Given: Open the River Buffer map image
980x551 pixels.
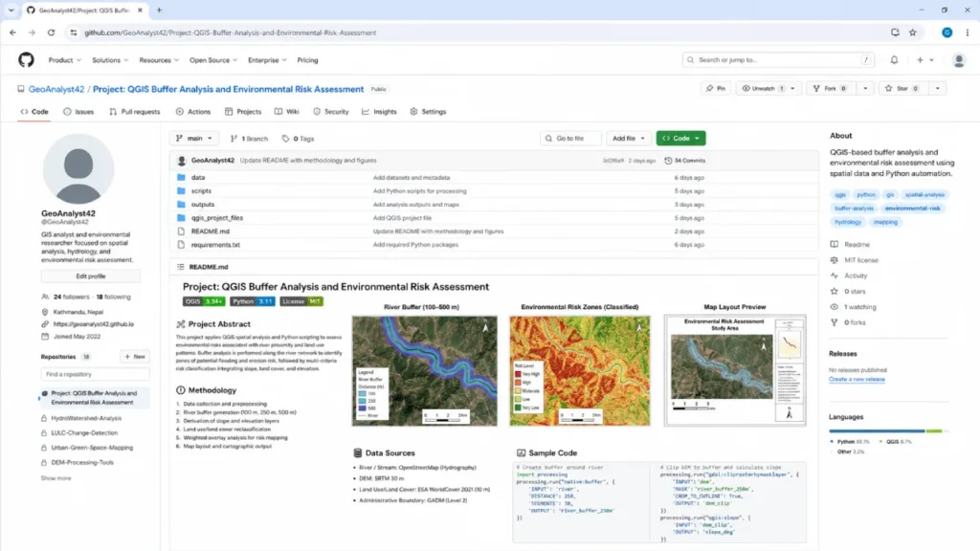Looking at the screenshot, I should [x=424, y=371].
